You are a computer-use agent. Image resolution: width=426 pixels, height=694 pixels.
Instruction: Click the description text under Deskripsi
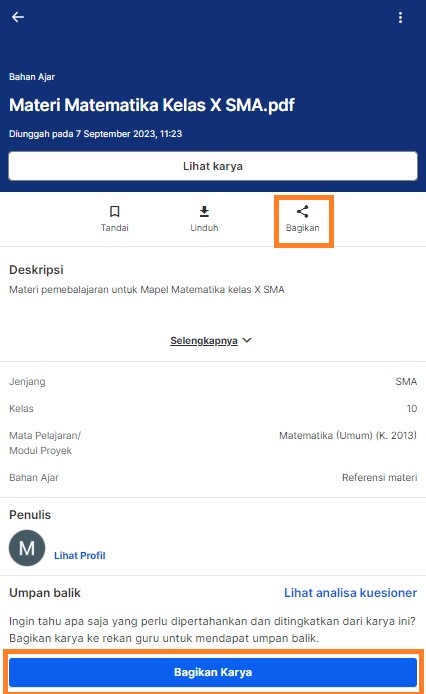(147, 290)
